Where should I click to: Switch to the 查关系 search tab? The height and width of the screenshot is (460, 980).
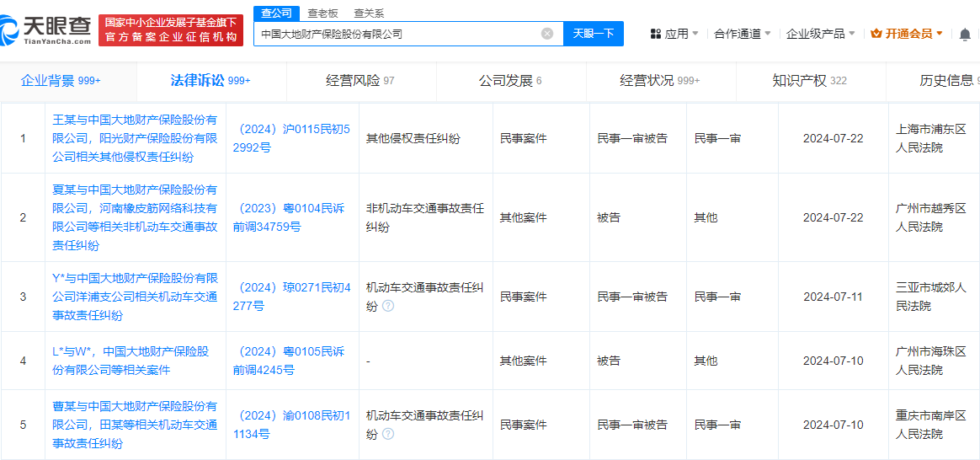point(369,13)
